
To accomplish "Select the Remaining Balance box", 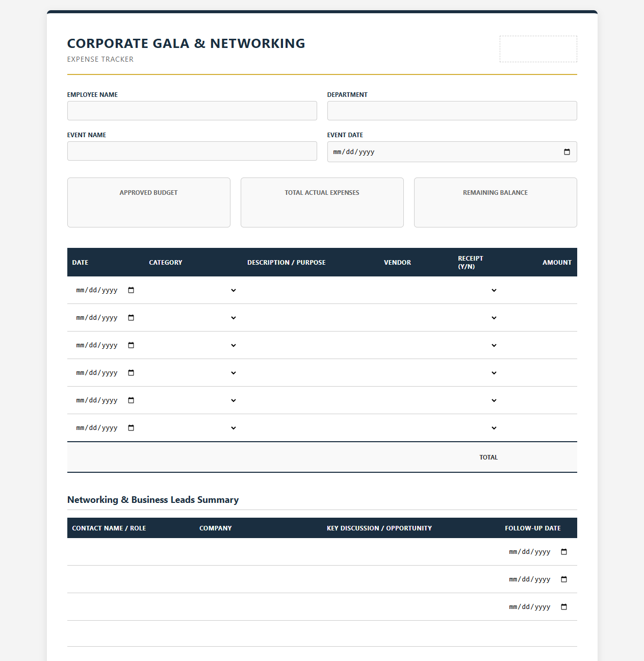I will (x=496, y=202).
